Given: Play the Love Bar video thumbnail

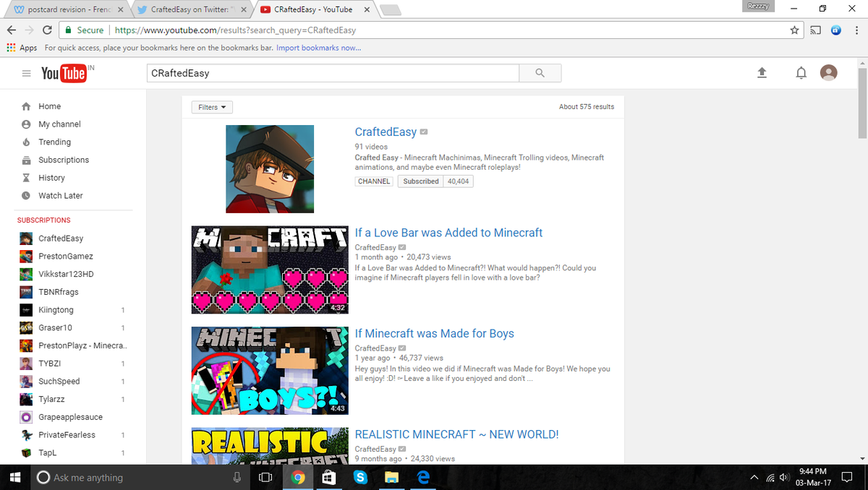Looking at the screenshot, I should 270,270.
